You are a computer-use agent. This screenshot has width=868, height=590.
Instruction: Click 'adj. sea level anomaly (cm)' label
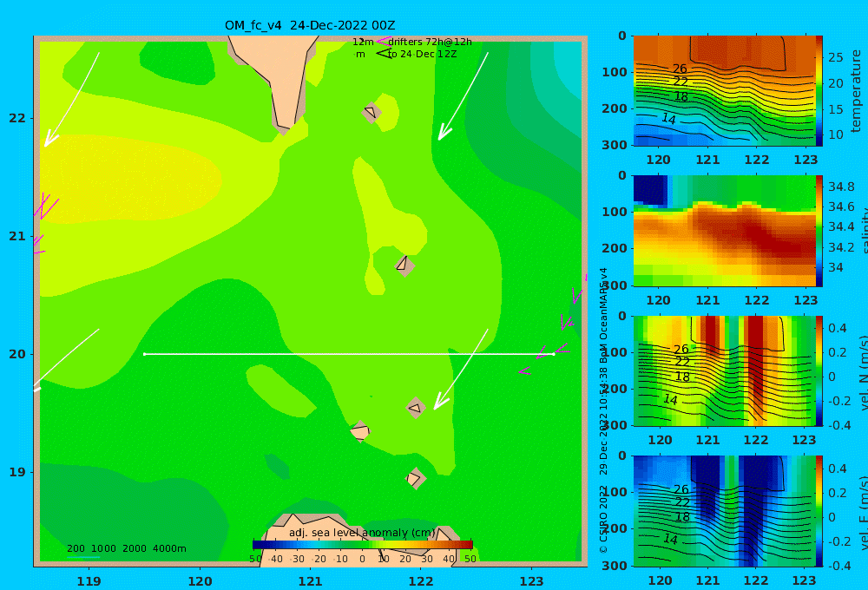click(363, 533)
